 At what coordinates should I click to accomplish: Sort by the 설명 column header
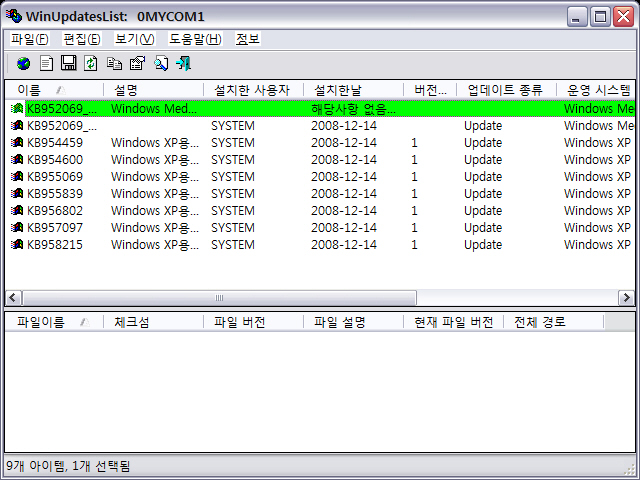pyautogui.click(x=153, y=89)
